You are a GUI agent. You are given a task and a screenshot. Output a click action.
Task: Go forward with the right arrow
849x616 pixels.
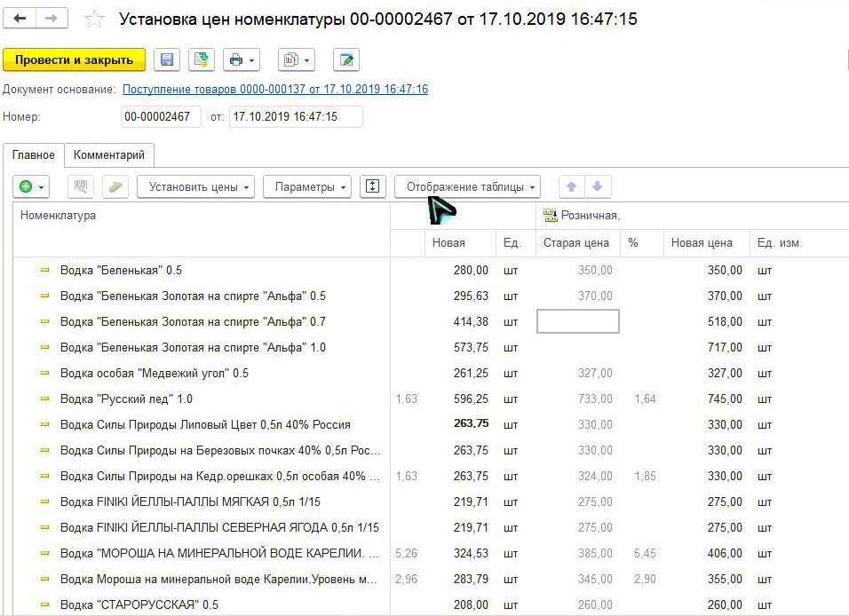click(x=52, y=19)
